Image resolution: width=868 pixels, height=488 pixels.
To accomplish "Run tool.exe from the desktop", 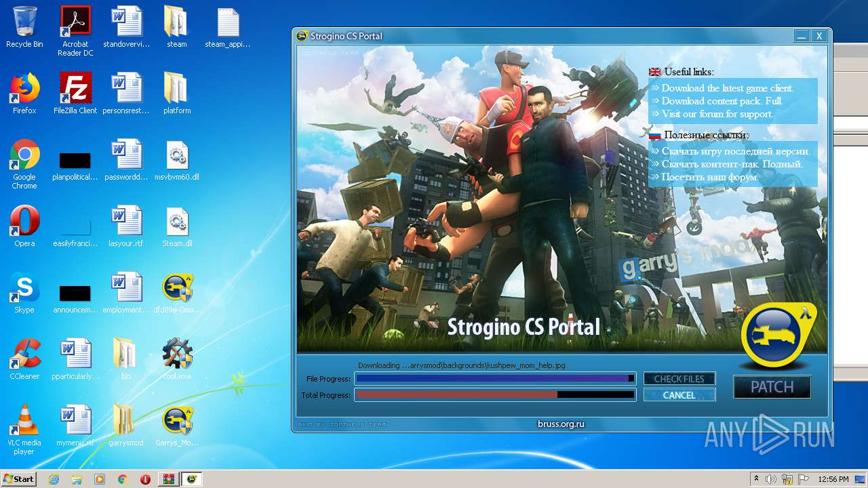I will [x=177, y=359].
